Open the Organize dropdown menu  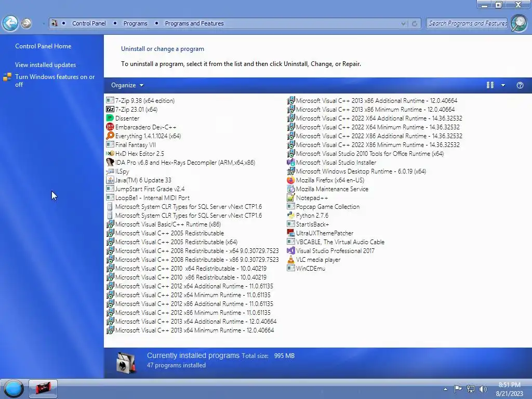tap(127, 85)
